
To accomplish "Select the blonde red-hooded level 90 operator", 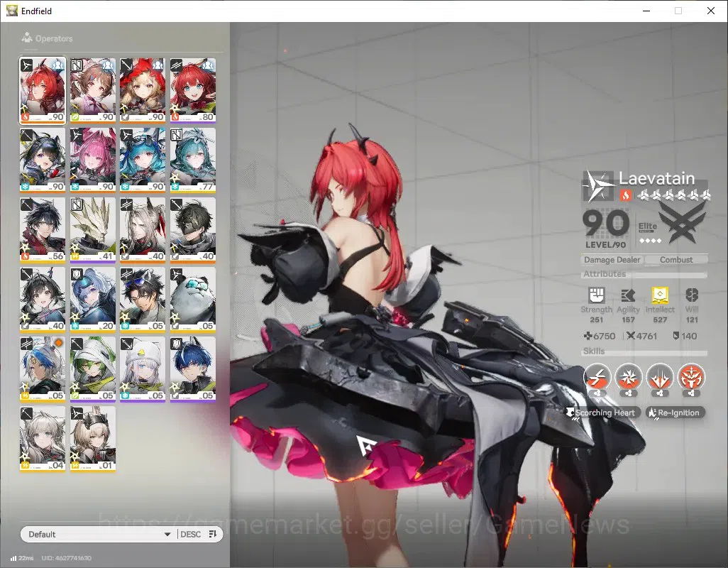I will click(x=143, y=90).
